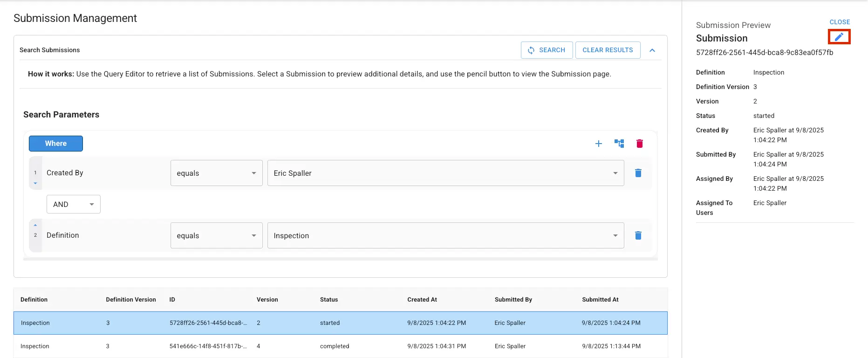This screenshot has height=358, width=868.
Task: Click the CLEAR RESULTS button
Action: click(x=608, y=50)
